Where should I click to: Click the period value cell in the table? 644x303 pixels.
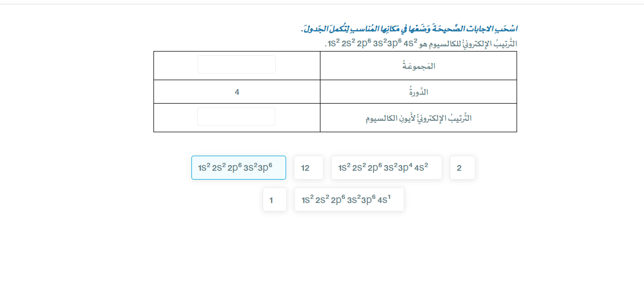236,91
